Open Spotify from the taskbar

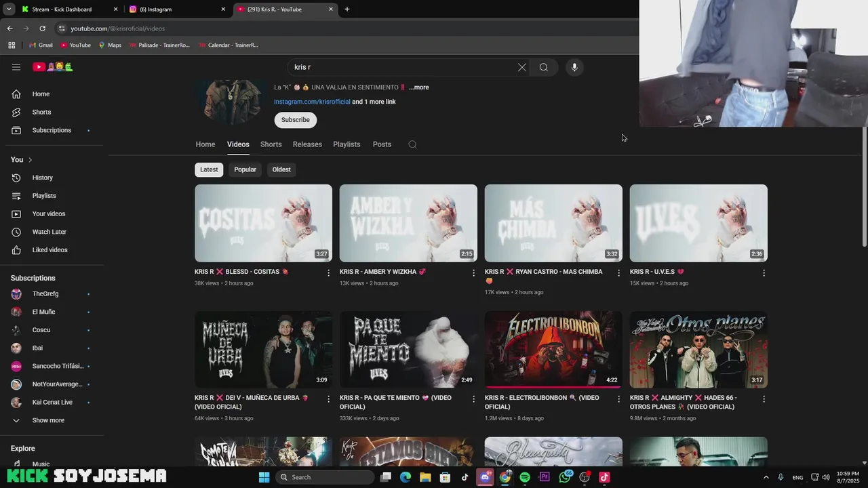tap(525, 477)
